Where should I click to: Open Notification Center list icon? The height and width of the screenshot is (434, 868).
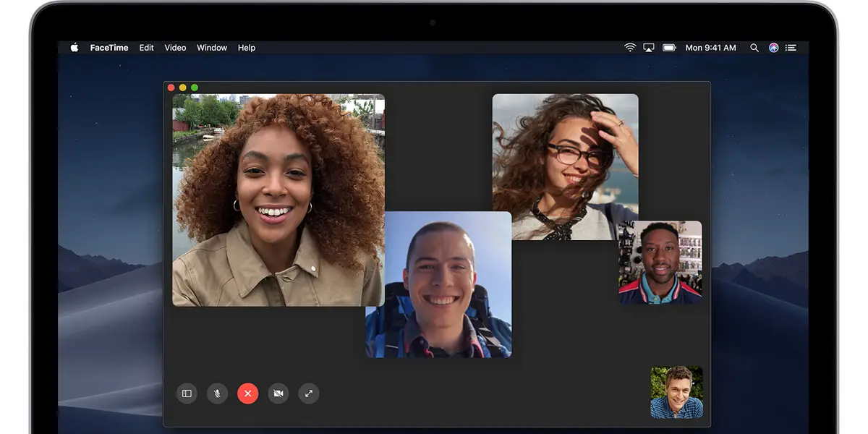791,48
